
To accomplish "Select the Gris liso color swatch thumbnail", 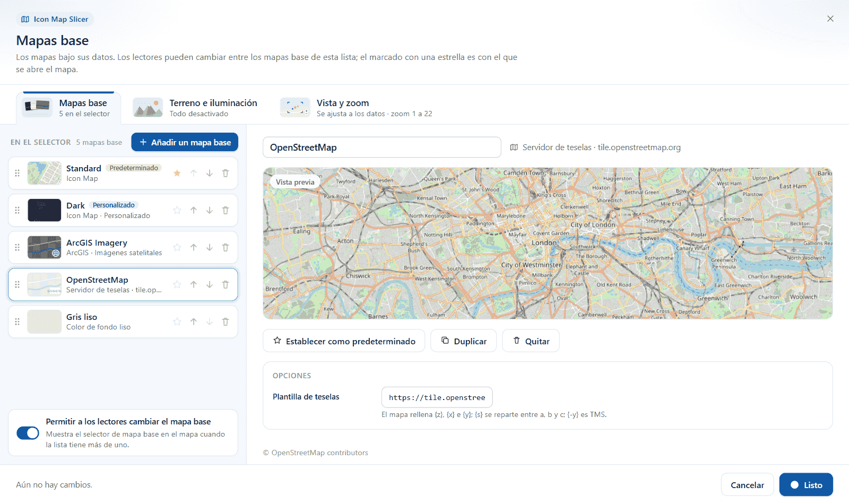I will pyautogui.click(x=45, y=321).
